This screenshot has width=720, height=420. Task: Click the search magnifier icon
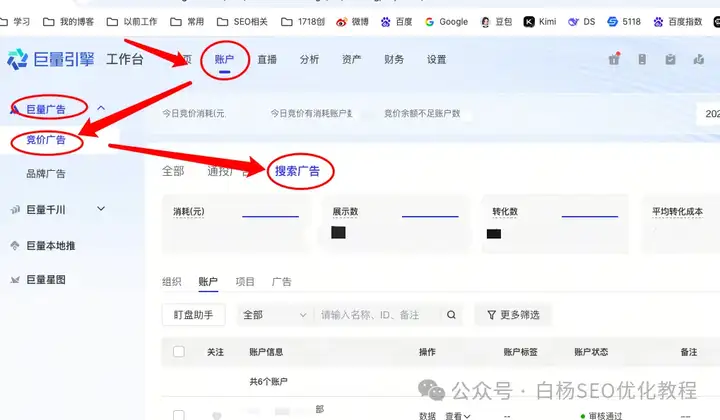point(451,315)
